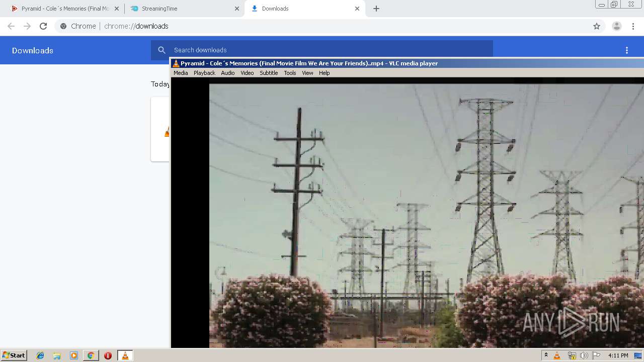
Task: Open the Windows Start menu
Action: 14,355
